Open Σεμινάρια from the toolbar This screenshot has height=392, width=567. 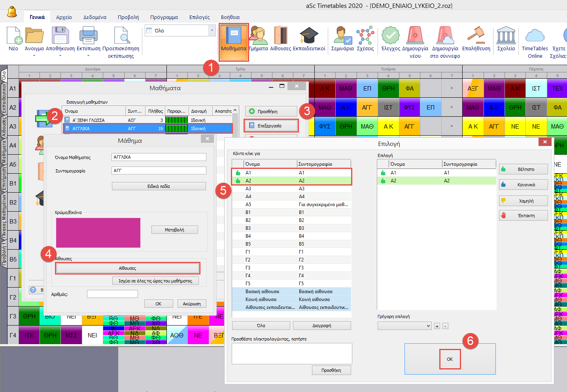(x=342, y=38)
